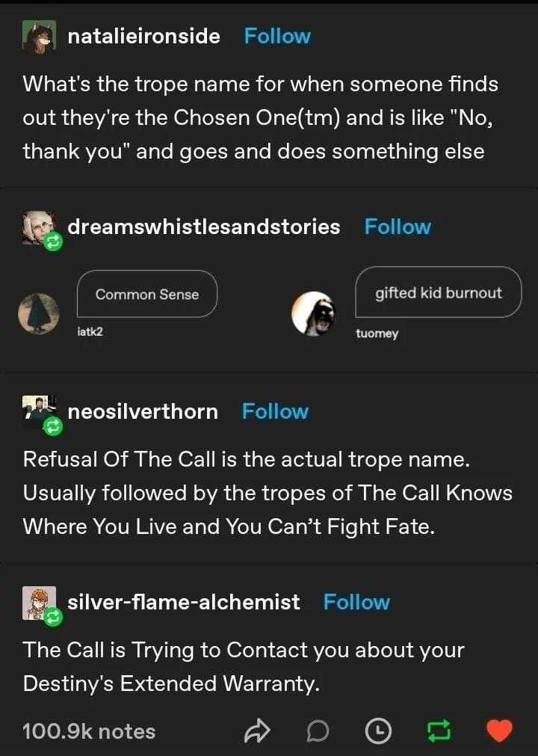Follow dreamswhistlesandstories
This screenshot has width=538, height=756.
coord(398,227)
